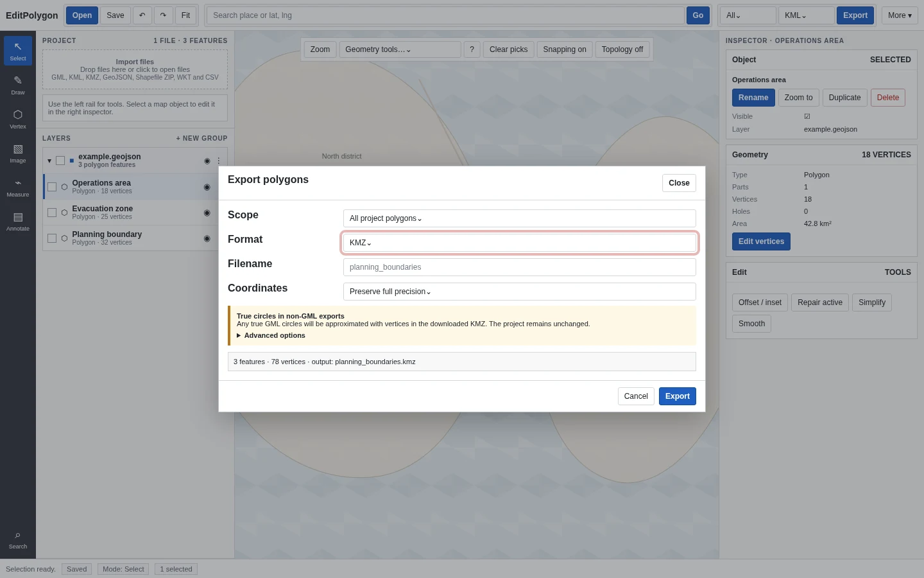Open the Geometry tools dropdown
The height and width of the screenshot is (578, 924).
point(400,49)
